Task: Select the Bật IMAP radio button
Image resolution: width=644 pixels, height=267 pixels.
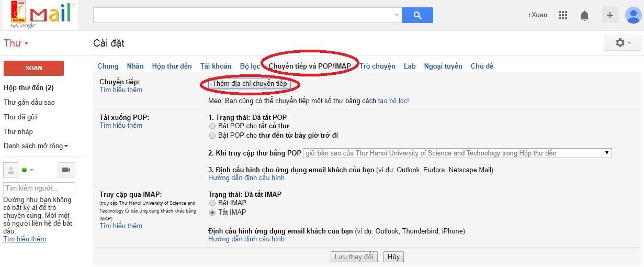Action: (x=212, y=203)
